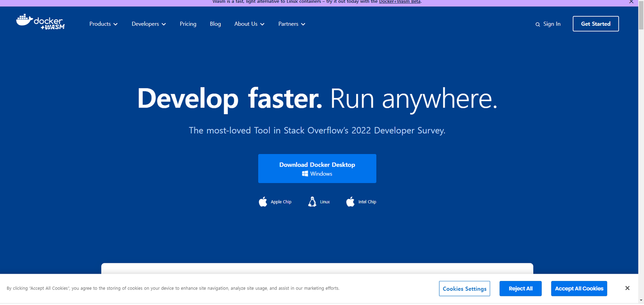Open the Docker+Wasm Beta link

(x=400, y=2)
